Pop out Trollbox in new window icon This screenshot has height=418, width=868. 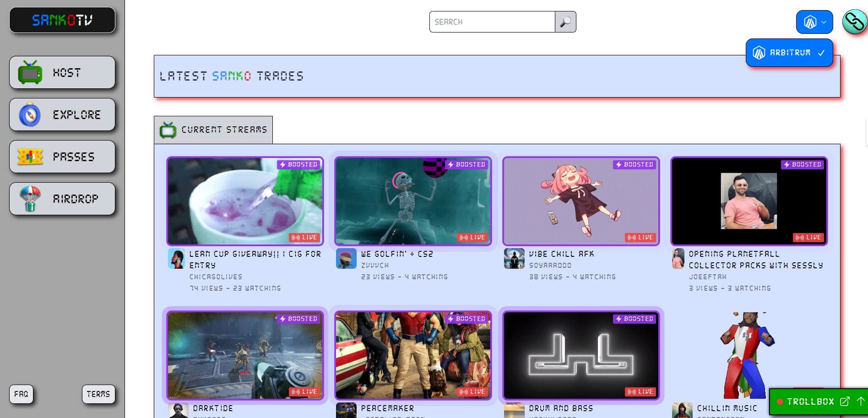[845, 402]
